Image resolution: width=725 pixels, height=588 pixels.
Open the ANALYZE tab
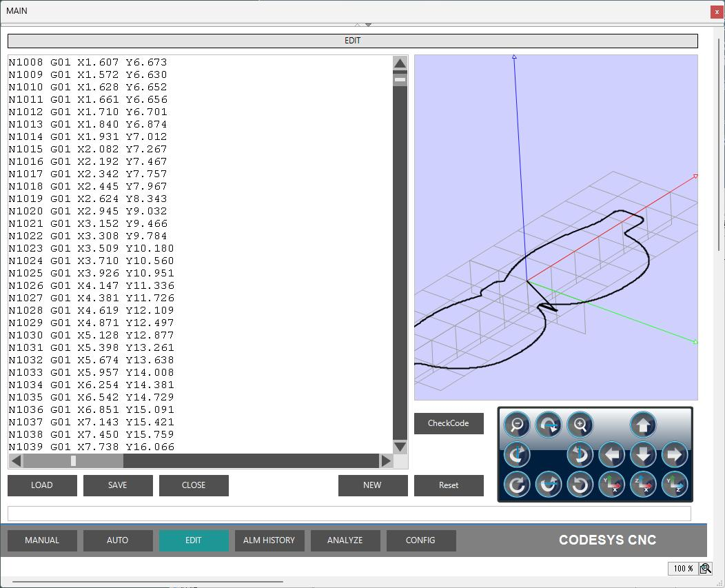point(345,540)
